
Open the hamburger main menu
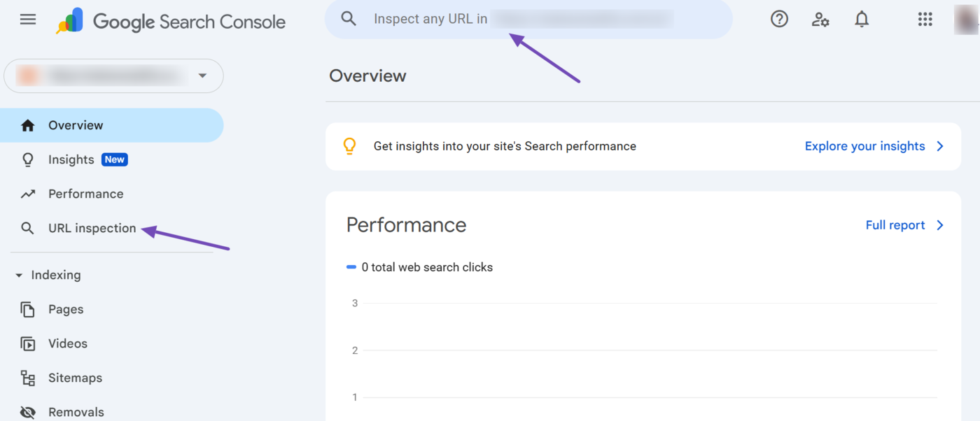click(28, 20)
